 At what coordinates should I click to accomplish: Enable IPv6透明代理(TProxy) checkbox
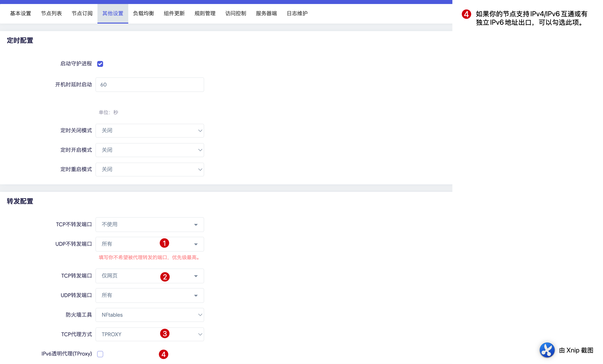[100, 354]
